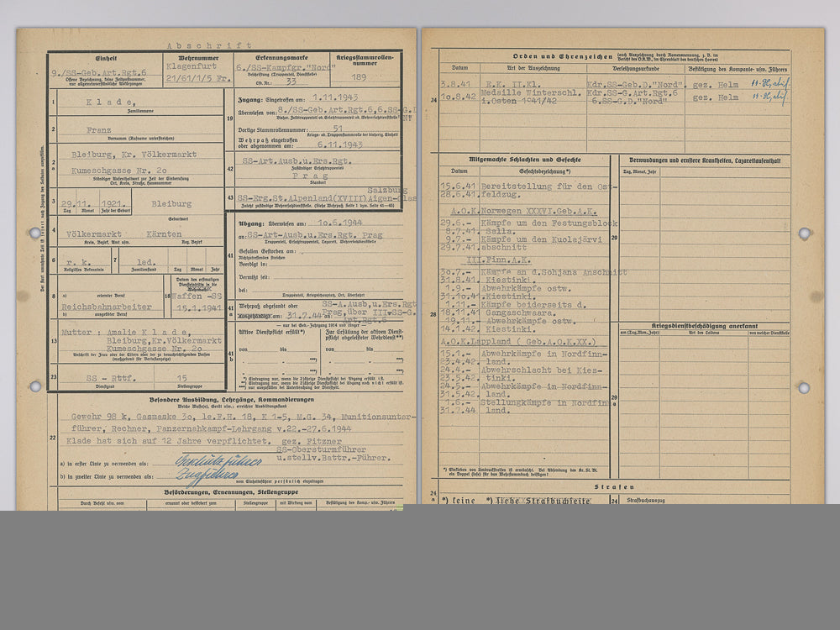Click the 'Strafen' section heading

coord(615,487)
